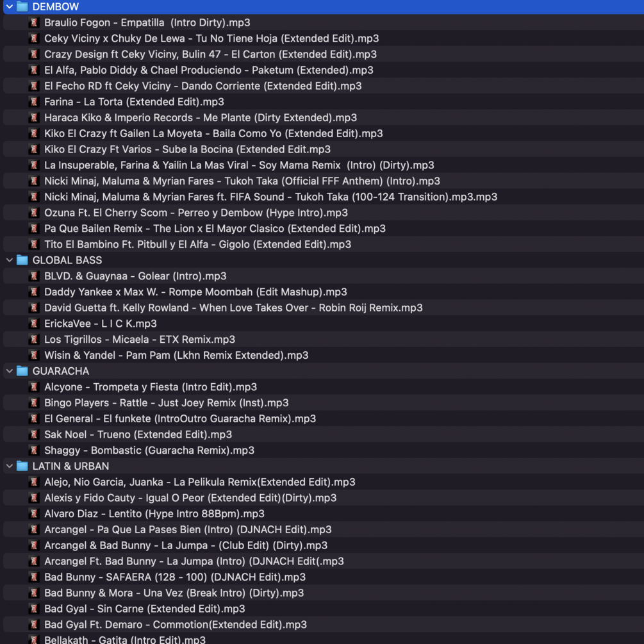Select Alejo, Nio Garcia La Pelikula Remix name
The height and width of the screenshot is (644, 644).
coord(199,482)
